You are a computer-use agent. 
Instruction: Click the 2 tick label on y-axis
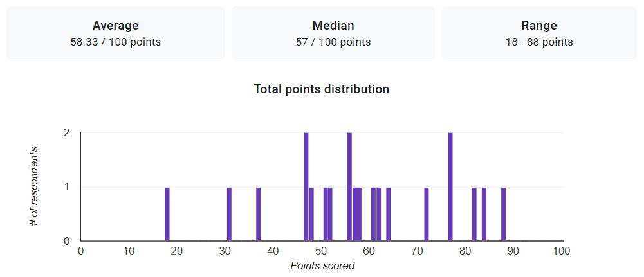[67, 133]
